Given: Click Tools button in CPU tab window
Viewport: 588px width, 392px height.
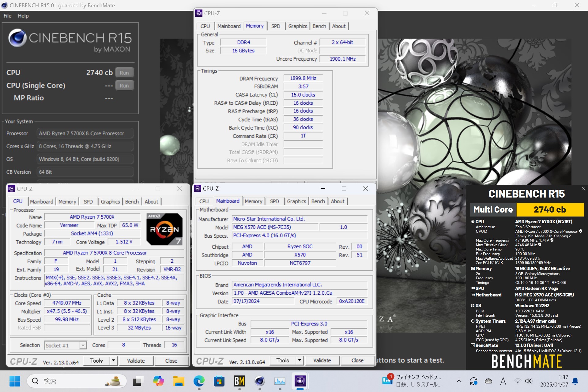Looking at the screenshot, I should point(96,361).
